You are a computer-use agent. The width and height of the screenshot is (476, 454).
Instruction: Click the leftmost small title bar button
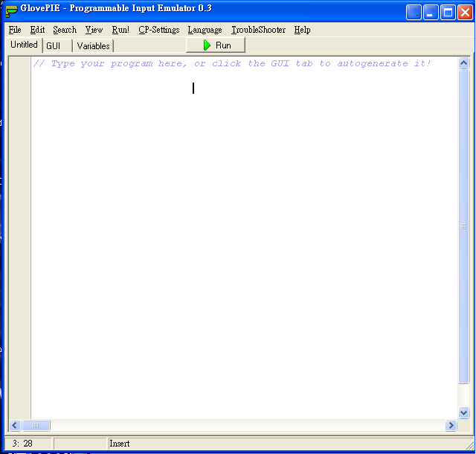point(414,13)
